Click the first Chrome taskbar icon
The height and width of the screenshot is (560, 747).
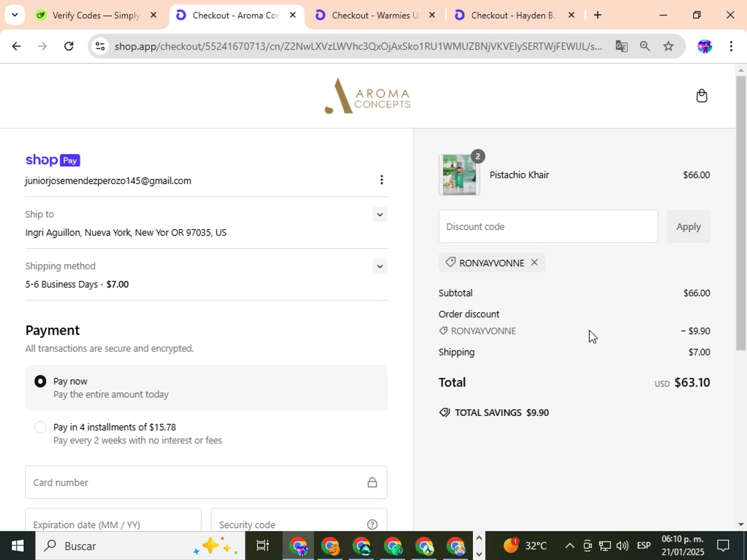(x=299, y=546)
